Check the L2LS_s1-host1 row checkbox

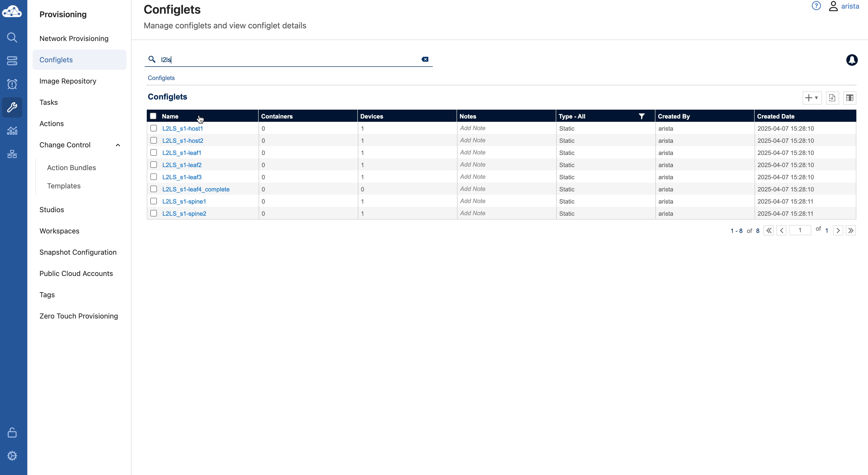pyautogui.click(x=154, y=128)
